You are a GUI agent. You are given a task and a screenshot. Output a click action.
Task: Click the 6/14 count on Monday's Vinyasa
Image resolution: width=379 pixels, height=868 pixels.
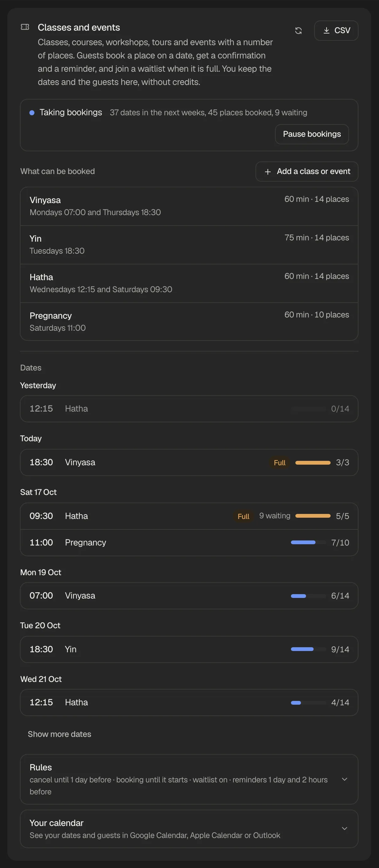click(340, 596)
